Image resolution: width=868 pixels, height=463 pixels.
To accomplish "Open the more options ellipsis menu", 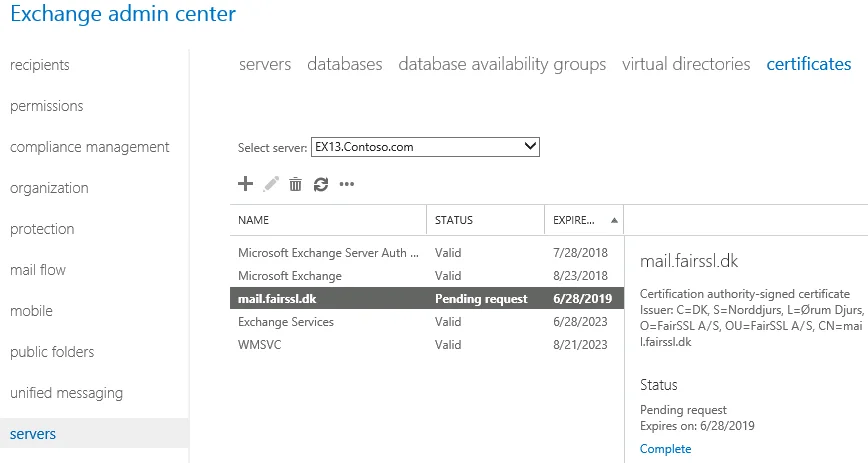I will (347, 184).
